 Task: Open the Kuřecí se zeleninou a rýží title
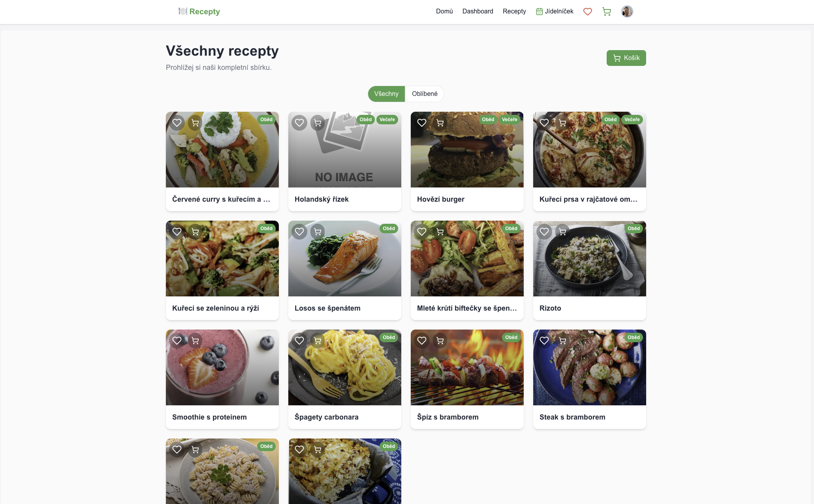[216, 308]
